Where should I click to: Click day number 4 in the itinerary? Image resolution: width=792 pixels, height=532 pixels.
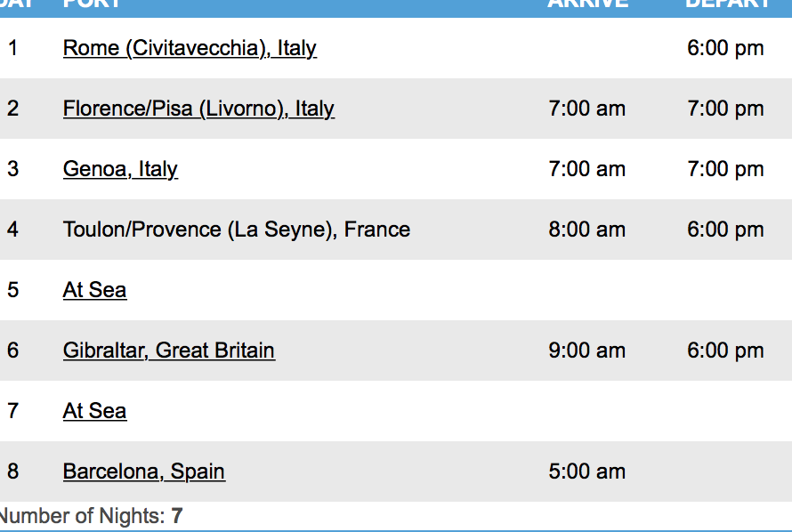coord(12,230)
